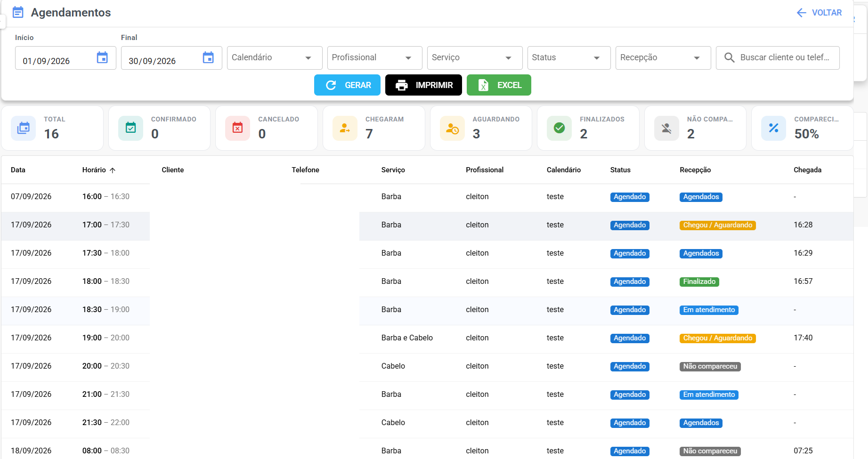The image size is (868, 459).
Task: Click the GERAR button
Action: [347, 85]
